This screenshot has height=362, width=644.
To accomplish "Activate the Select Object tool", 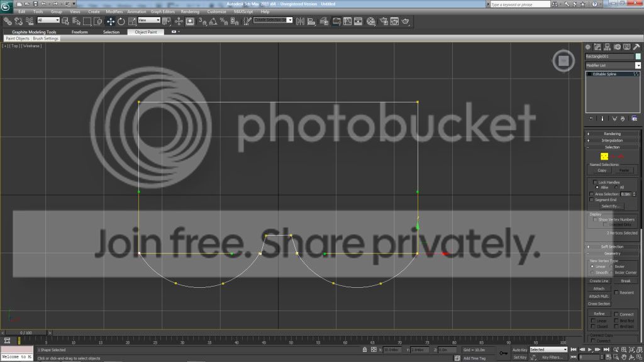I will click(x=65, y=21).
